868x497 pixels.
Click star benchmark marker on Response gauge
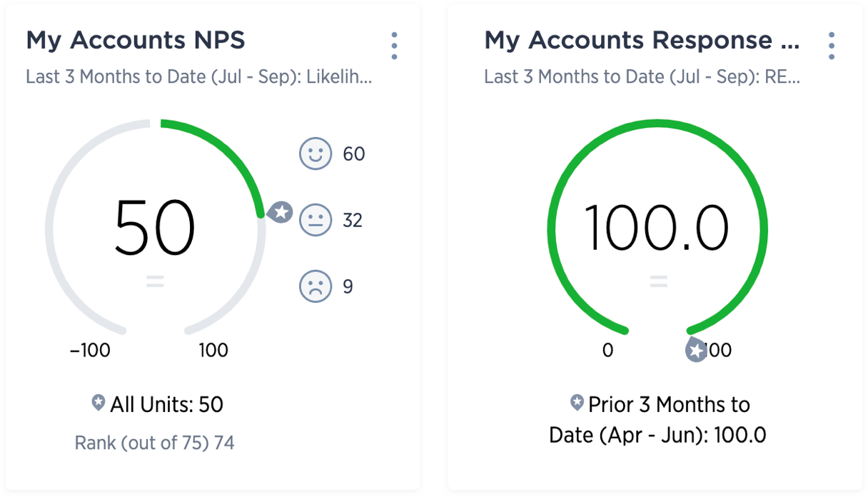(696, 351)
